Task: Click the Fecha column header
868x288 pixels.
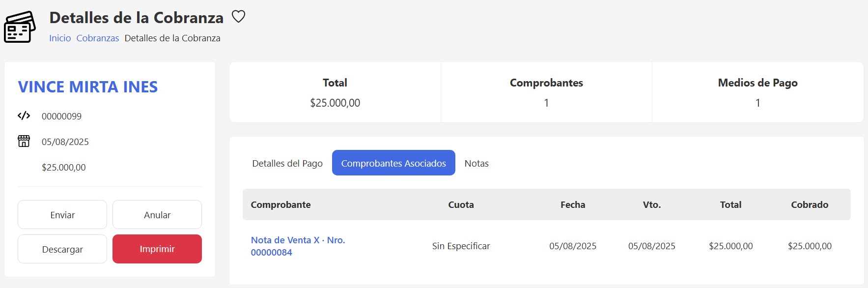Action: (573, 205)
